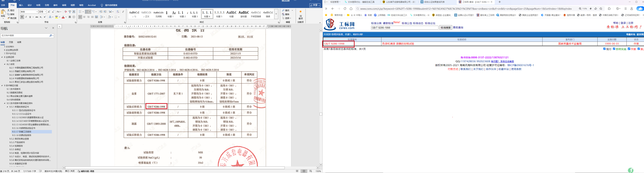Switch to browser tab 综合认证结果查询列表
The image size is (644, 173).
434,2
